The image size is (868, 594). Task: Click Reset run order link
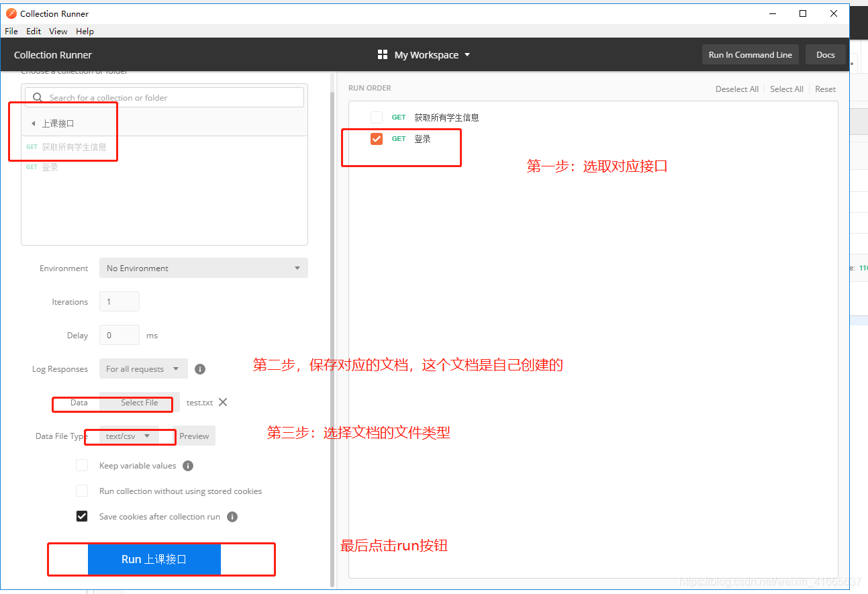click(x=826, y=89)
